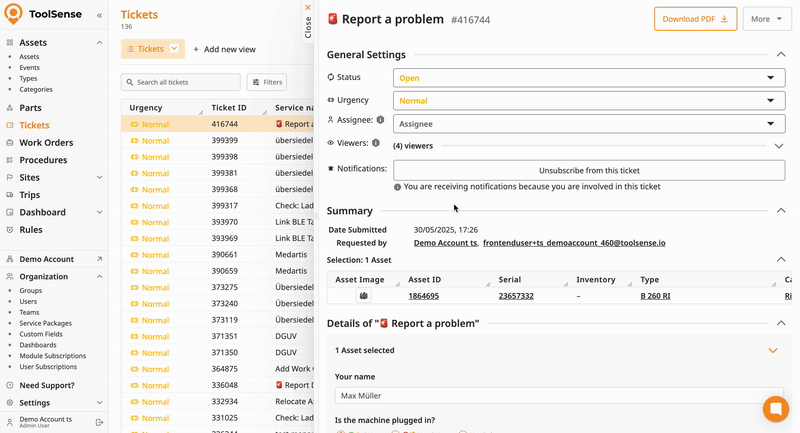The image size is (800, 433).
Task: Click the plus icon for Add new view
Action: click(x=196, y=49)
